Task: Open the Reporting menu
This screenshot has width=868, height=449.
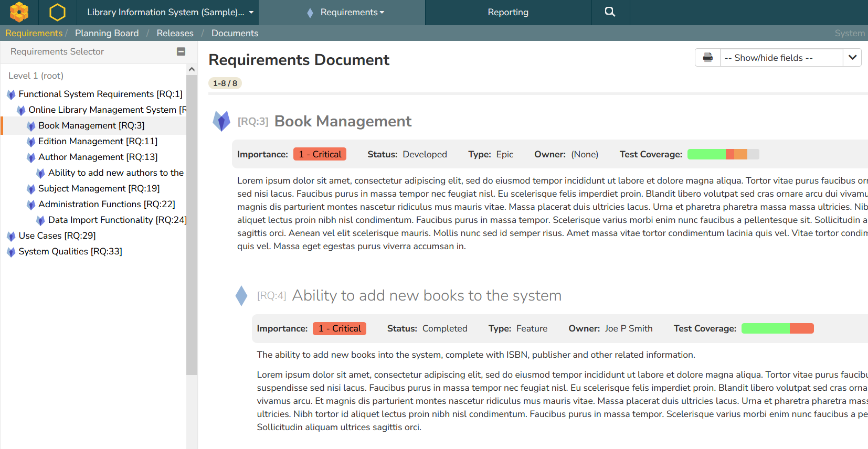Action: 507,12
